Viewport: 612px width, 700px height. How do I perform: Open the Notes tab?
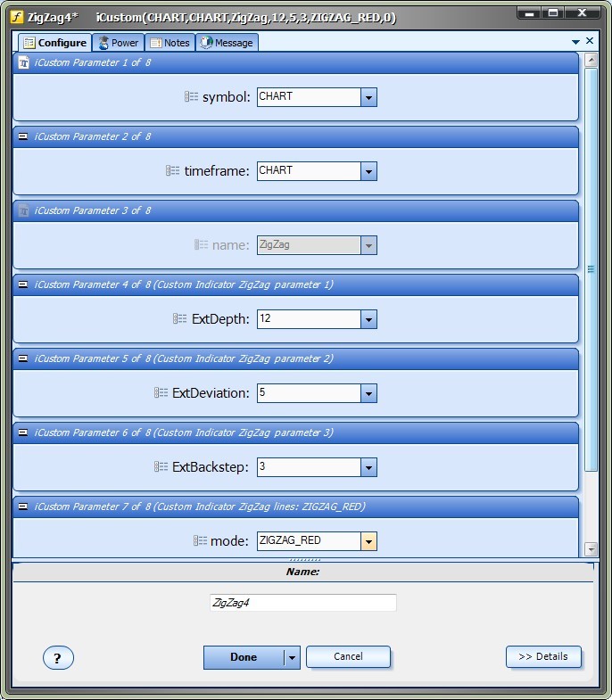click(170, 43)
